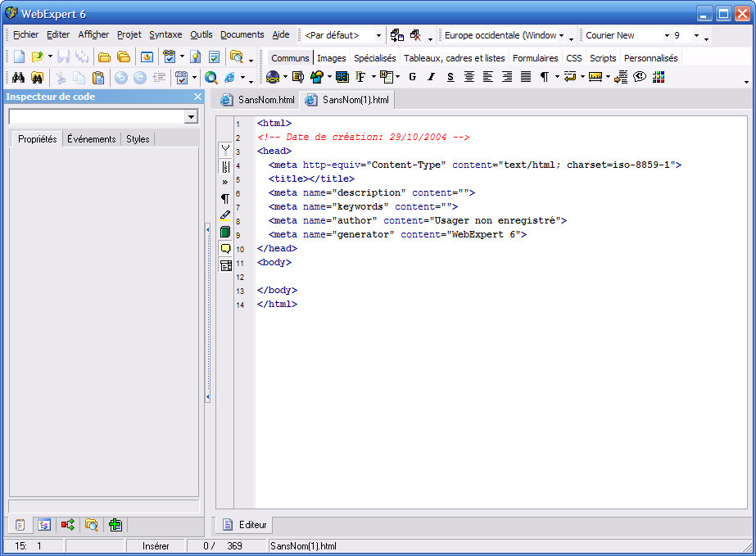
Task: Insert an image with the shapes icon
Action: (317, 77)
